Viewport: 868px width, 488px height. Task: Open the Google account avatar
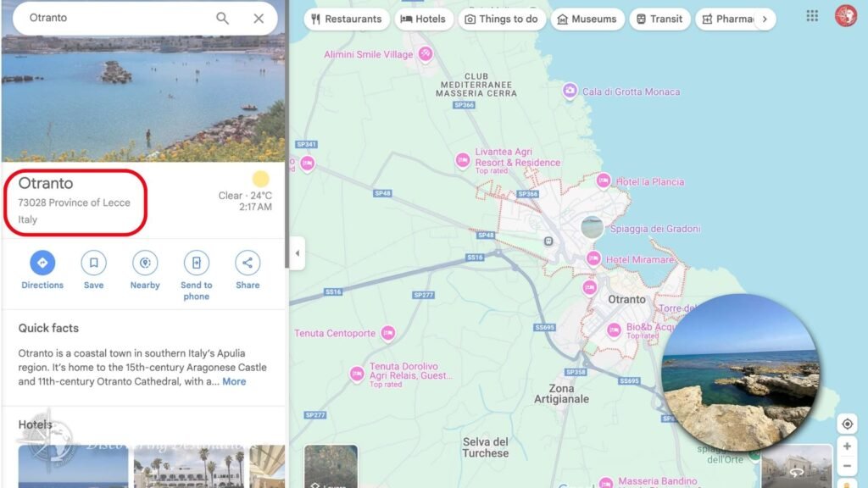(846, 16)
